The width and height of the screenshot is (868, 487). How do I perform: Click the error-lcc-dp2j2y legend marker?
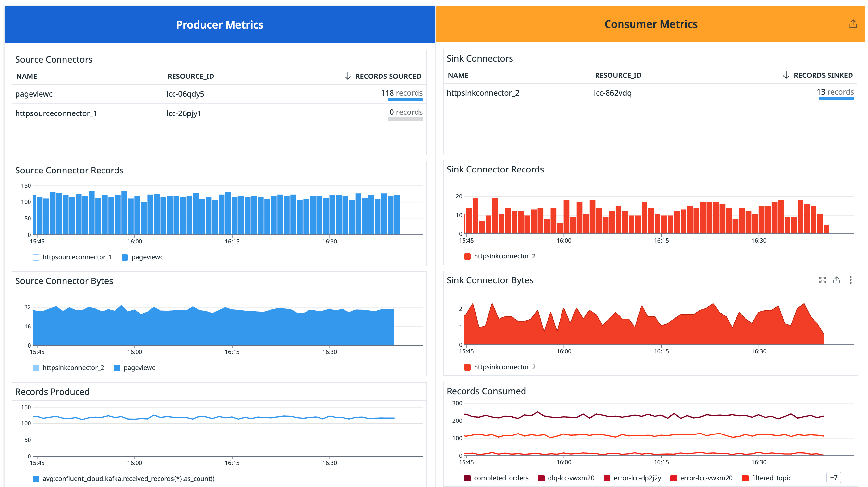(x=607, y=478)
